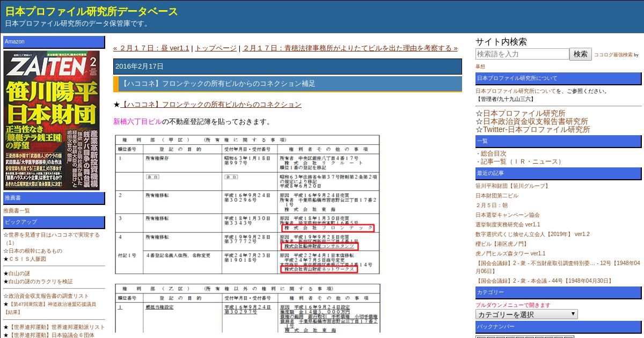Click the 2016年2月17日 date header
The height and width of the screenshot is (338, 644).
[x=288, y=67]
